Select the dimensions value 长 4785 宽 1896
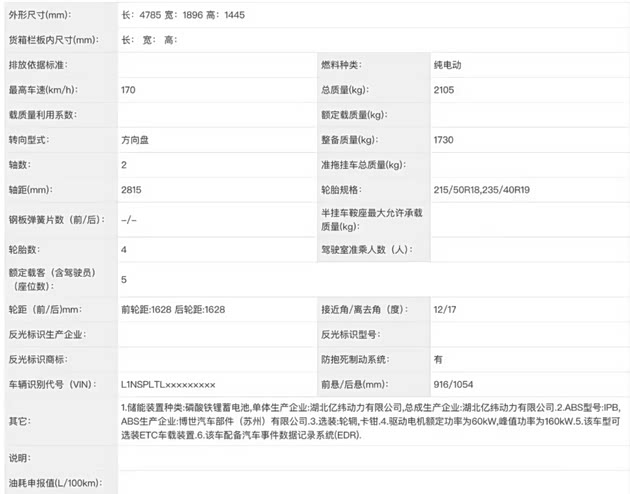Image resolution: width=630 pixels, height=494 pixels. (181, 16)
